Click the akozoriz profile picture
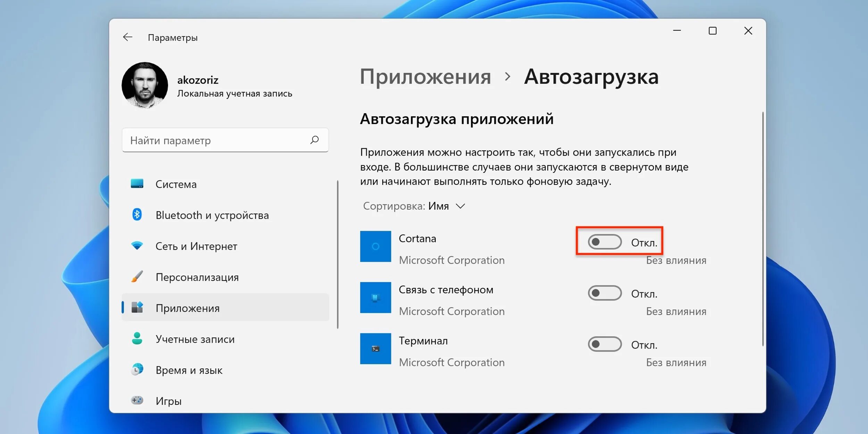The image size is (868, 434). point(145,85)
